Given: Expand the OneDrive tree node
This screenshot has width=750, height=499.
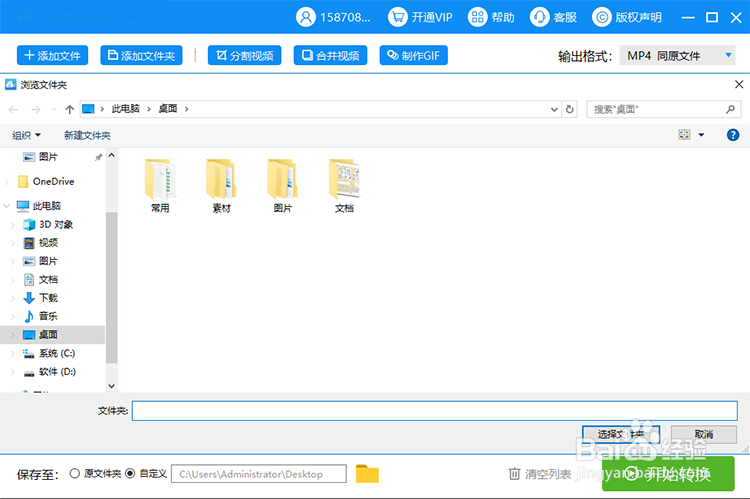Looking at the screenshot, I should pos(7,182).
